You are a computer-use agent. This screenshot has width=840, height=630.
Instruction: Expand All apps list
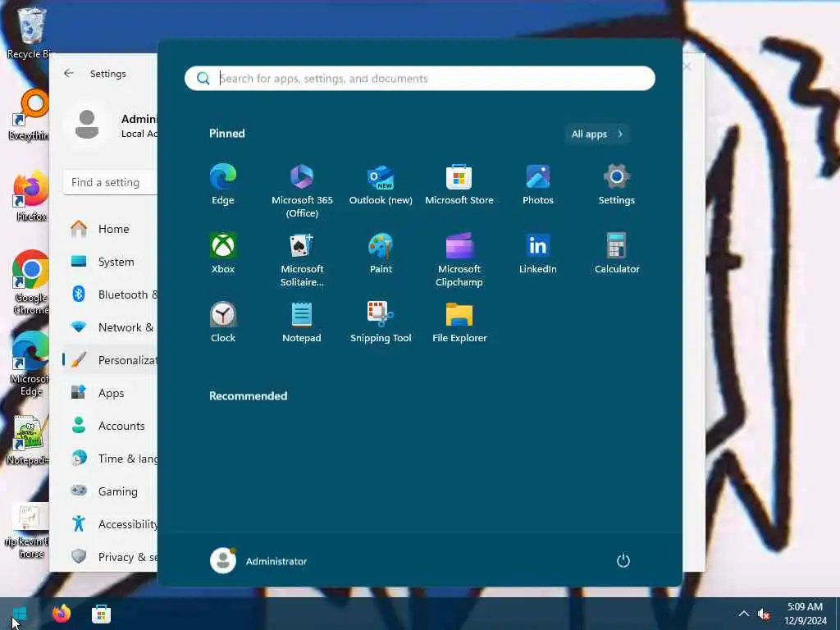[x=597, y=134]
